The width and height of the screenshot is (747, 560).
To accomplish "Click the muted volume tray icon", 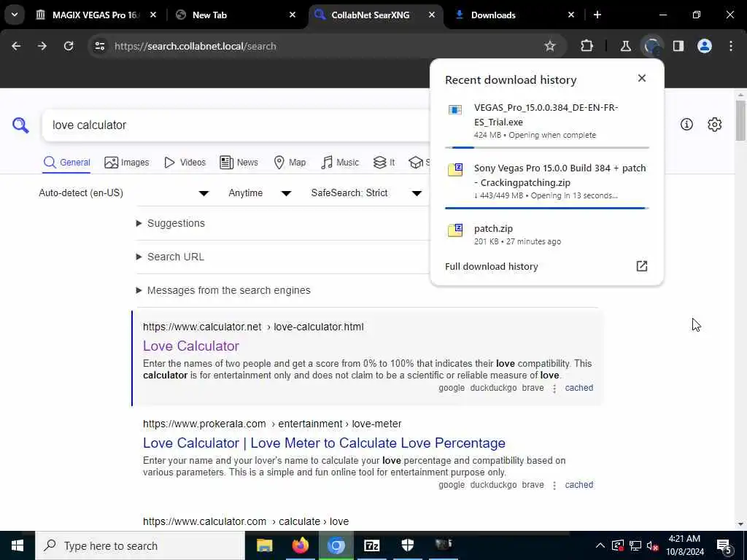I will click(653, 545).
